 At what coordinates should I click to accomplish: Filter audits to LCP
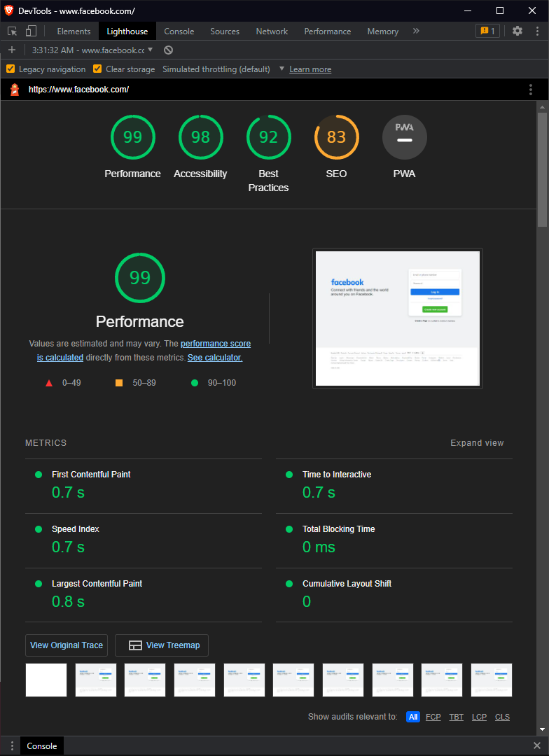click(x=479, y=717)
